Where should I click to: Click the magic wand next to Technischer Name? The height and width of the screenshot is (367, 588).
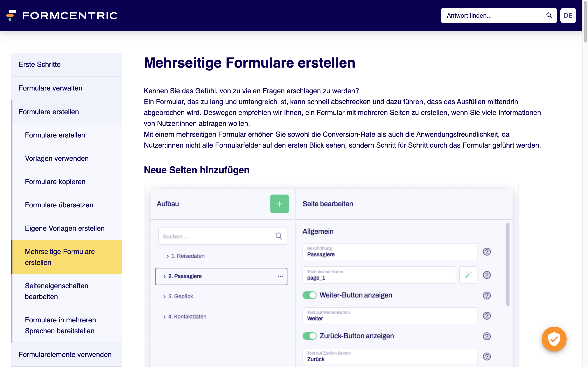[x=468, y=275]
